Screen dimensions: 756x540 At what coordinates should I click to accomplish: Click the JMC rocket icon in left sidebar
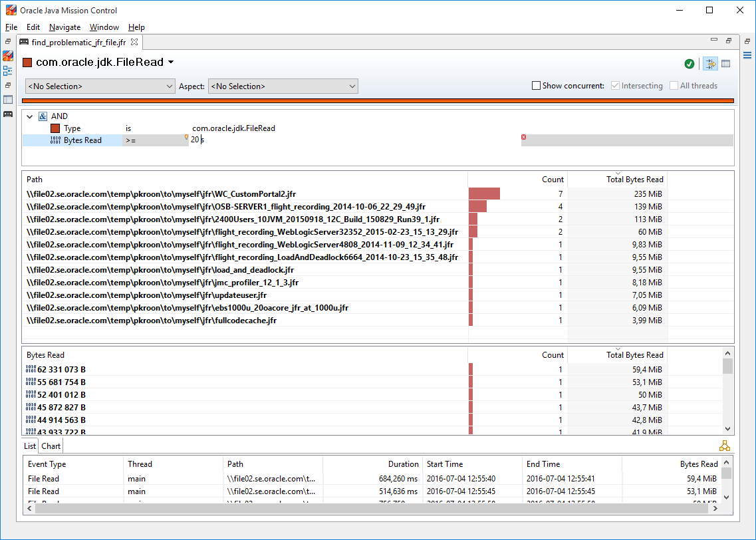(8, 56)
